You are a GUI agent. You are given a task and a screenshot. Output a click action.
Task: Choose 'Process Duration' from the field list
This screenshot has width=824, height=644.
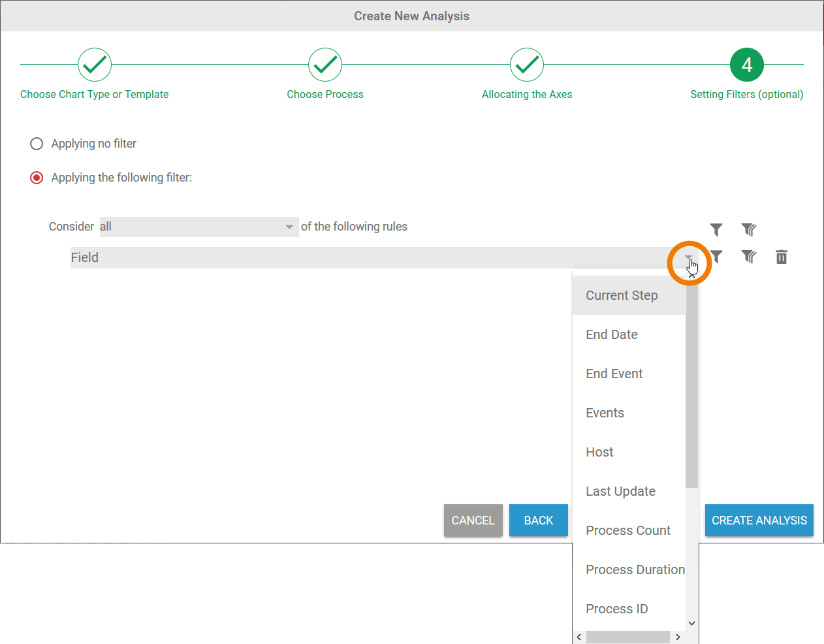pyautogui.click(x=635, y=570)
